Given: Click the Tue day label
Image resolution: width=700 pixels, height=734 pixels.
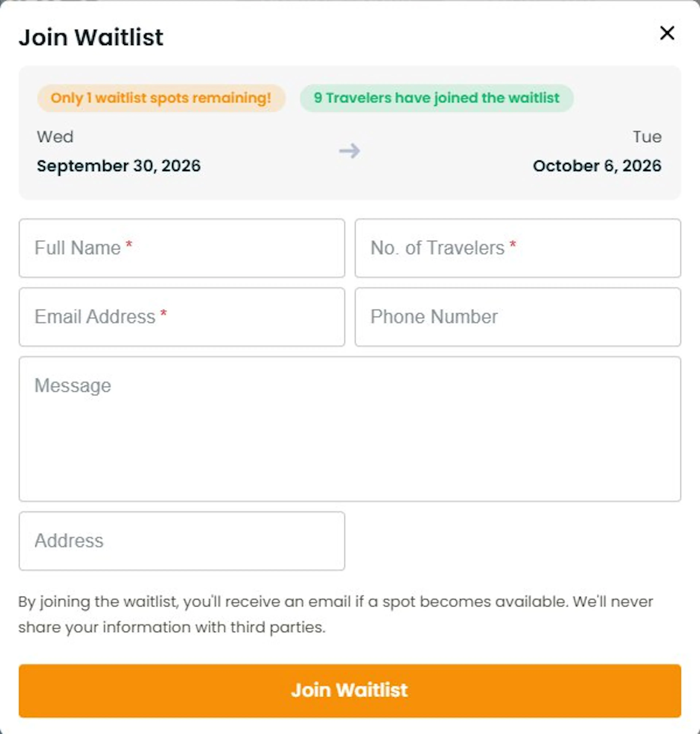Looking at the screenshot, I should tap(647, 137).
